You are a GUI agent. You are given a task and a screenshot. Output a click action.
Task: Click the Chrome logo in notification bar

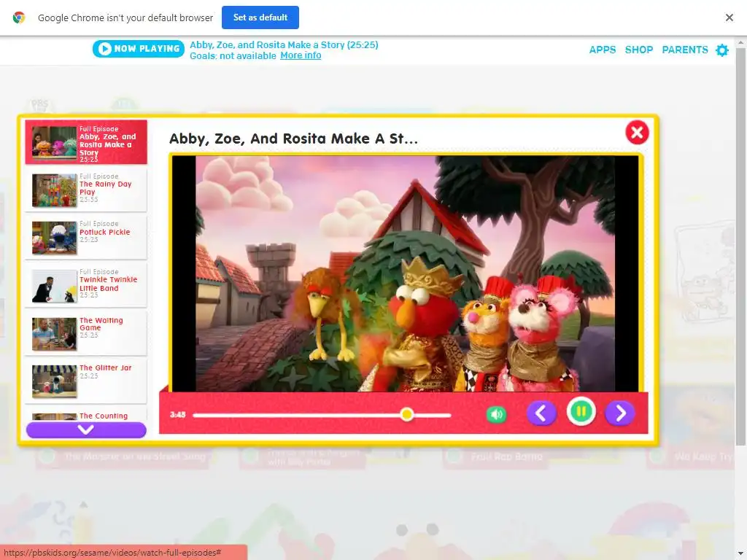coord(19,17)
